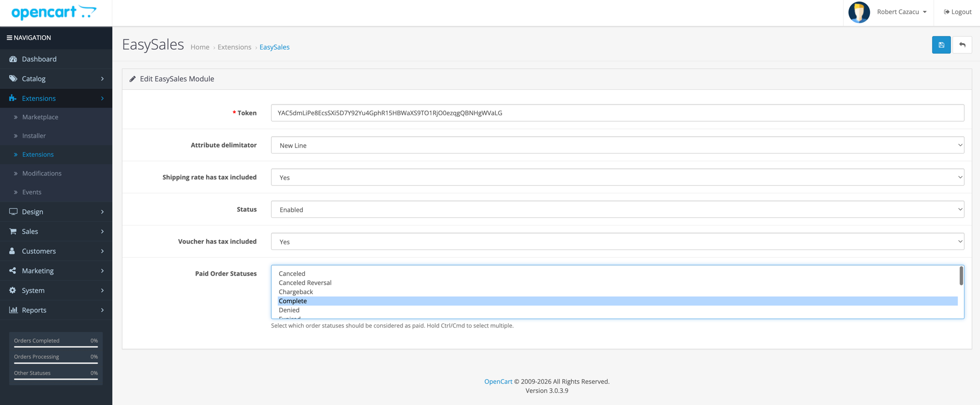This screenshot has height=405, width=980.
Task: Open the Events submenu item
Action: 56,192
